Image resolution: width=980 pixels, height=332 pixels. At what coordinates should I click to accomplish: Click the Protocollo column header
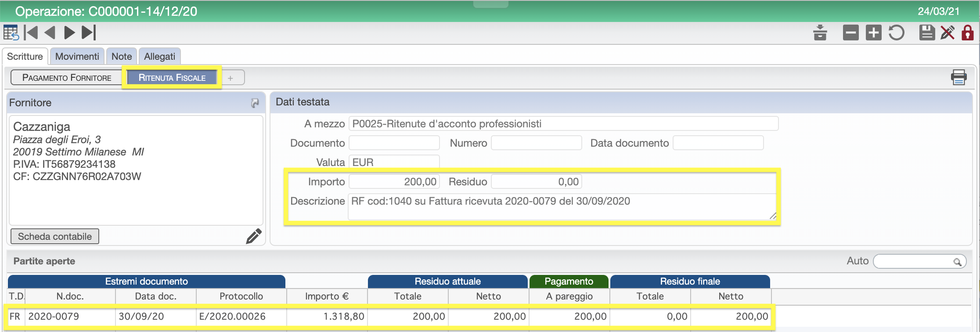241,296
